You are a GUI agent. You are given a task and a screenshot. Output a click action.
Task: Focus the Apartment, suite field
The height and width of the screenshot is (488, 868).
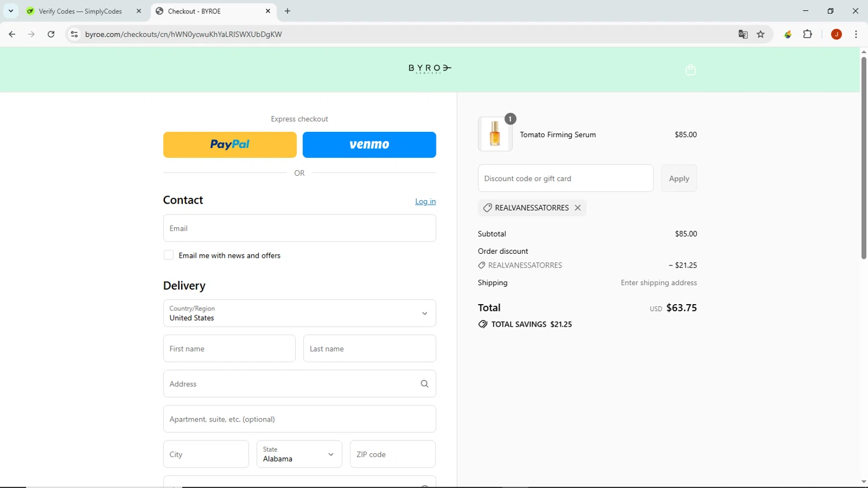point(300,419)
